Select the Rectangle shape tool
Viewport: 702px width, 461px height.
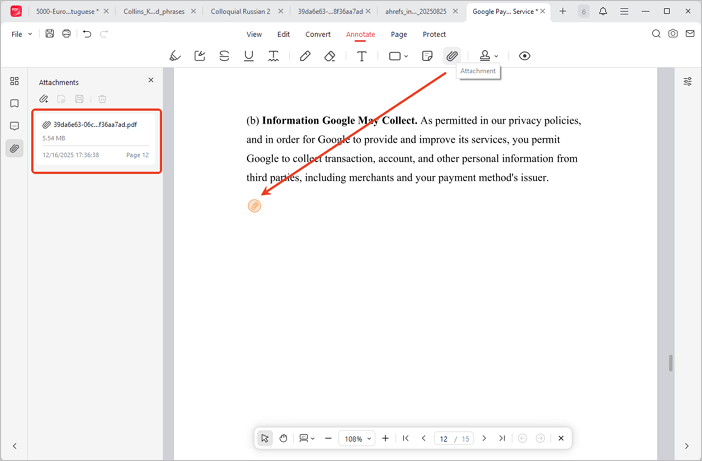pos(394,56)
